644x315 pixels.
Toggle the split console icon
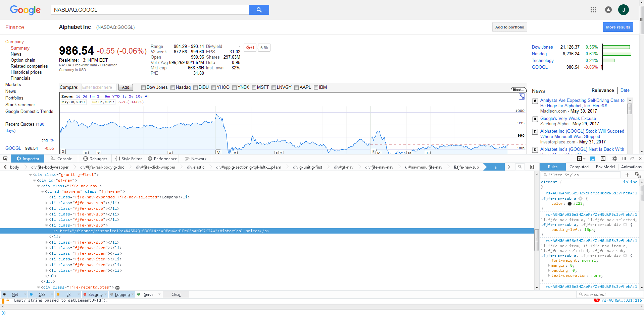pos(592,159)
